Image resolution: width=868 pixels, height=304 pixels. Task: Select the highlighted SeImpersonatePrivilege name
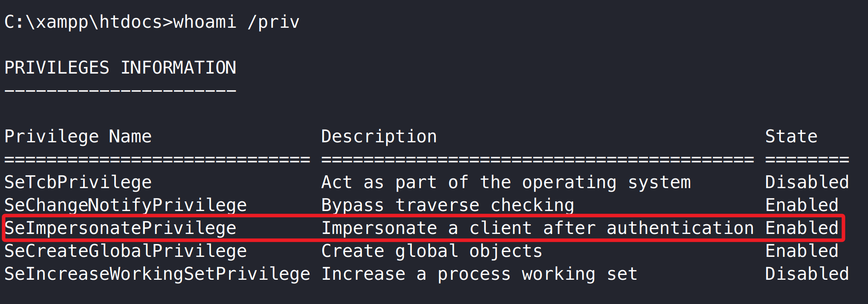point(120,228)
